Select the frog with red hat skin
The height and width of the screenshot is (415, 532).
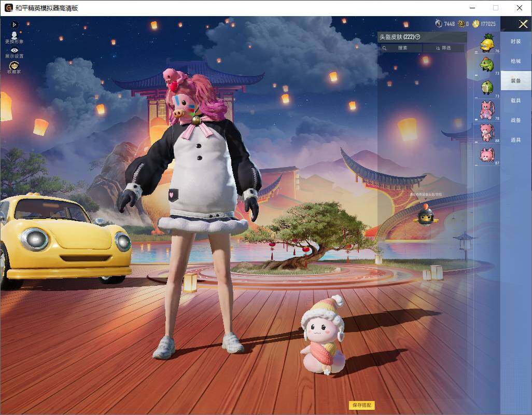click(487, 65)
